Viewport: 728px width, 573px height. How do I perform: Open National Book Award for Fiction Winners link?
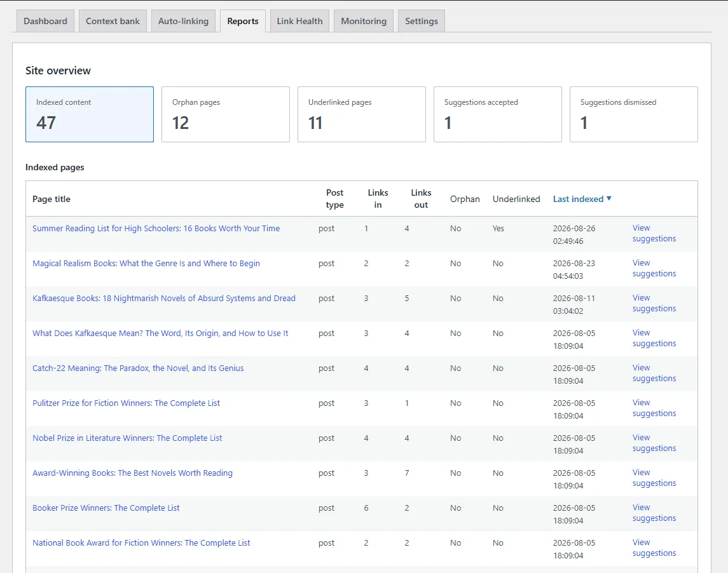pos(141,543)
